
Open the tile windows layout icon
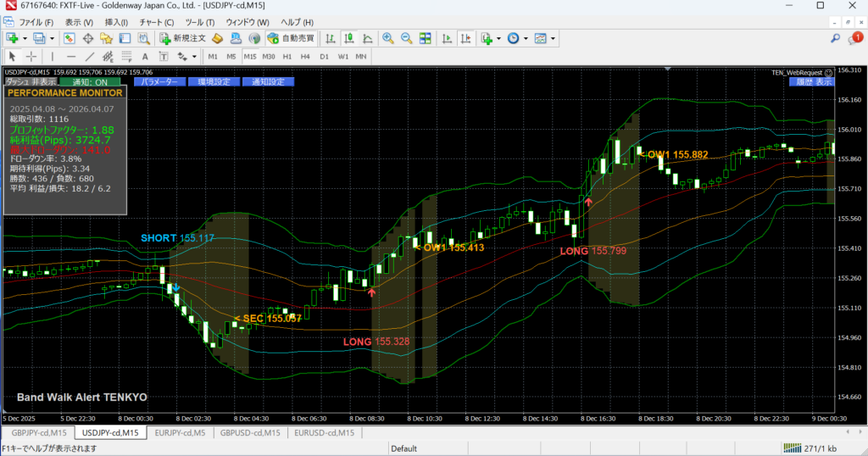[425, 38]
